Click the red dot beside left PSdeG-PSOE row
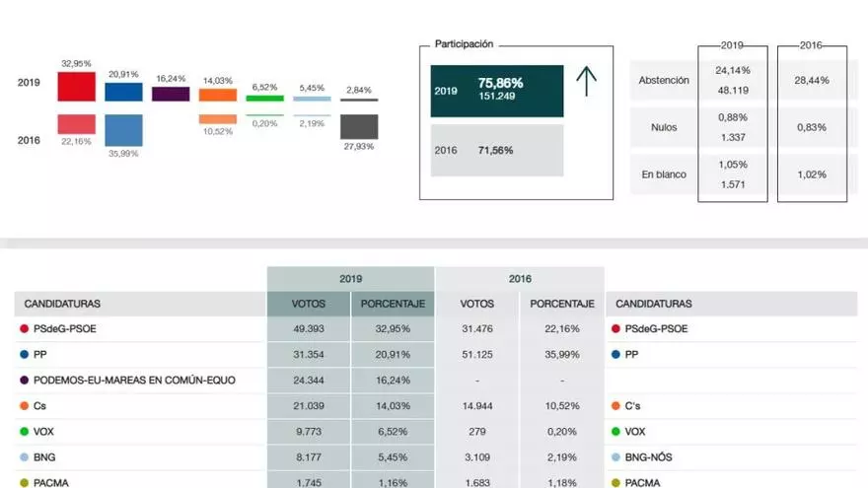The image size is (868, 488). click(23, 328)
